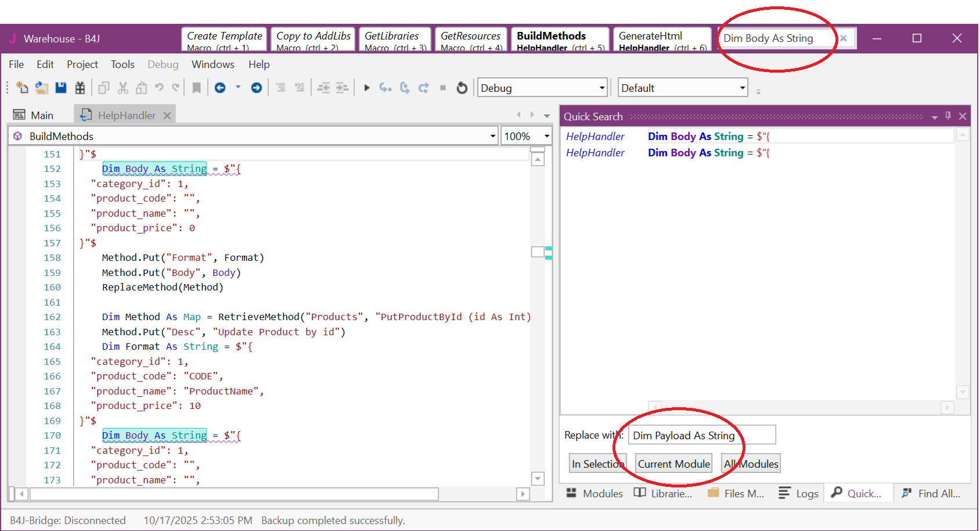The width and height of the screenshot is (980, 531).
Task: Clear the quick search box with X
Action: [844, 38]
